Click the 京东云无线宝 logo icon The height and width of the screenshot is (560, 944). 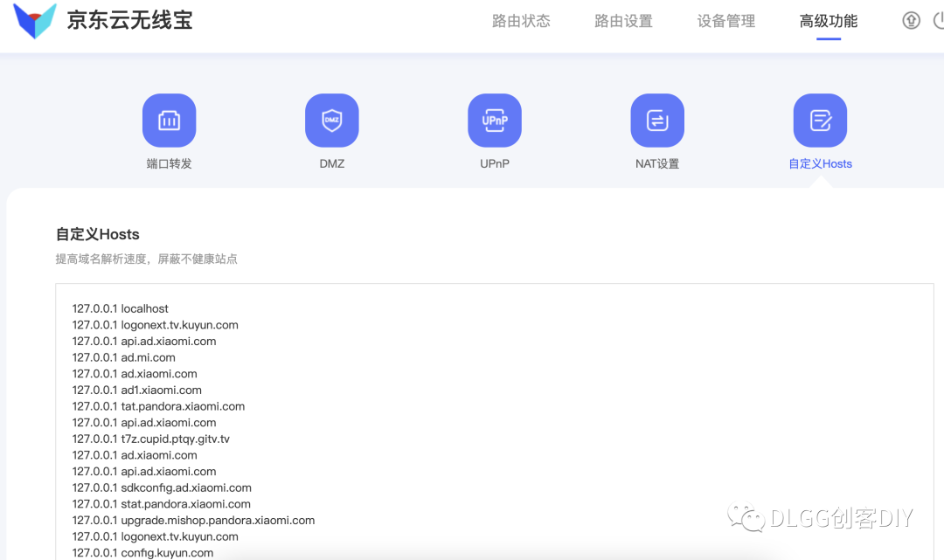coord(35,21)
